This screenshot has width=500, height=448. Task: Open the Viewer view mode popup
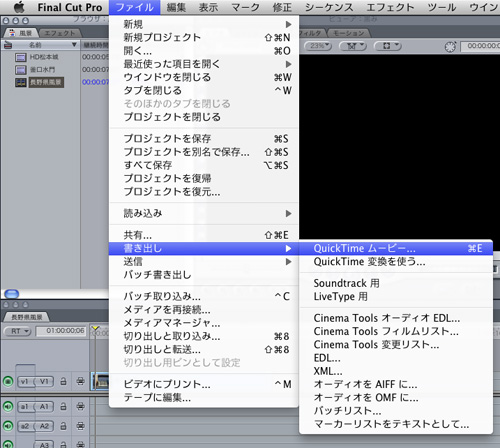pyautogui.click(x=353, y=46)
